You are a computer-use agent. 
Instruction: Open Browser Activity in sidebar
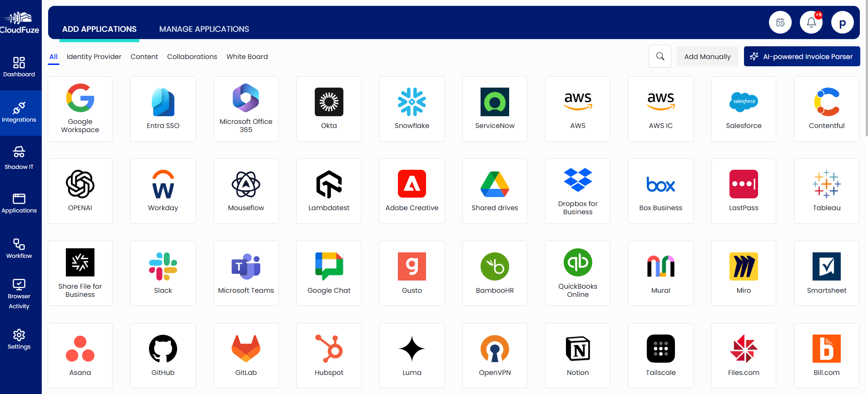point(19,294)
